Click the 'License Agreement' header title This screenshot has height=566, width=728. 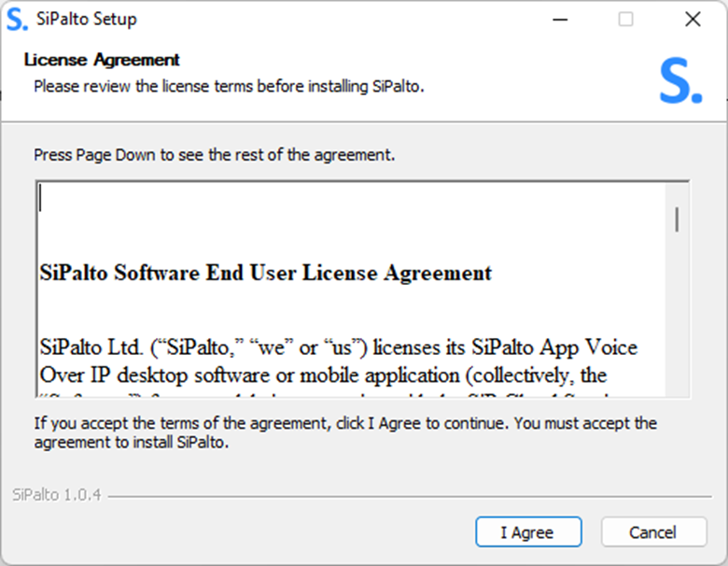point(102,60)
